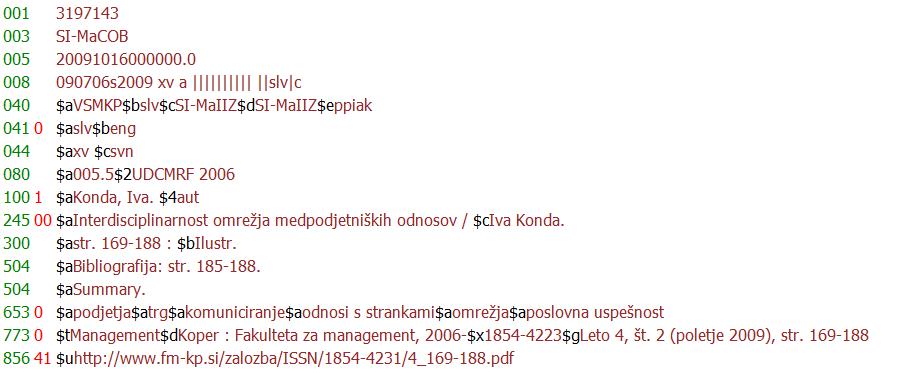Select the Bibliografija note line
The width and height of the screenshot is (900, 370).
click(x=158, y=267)
